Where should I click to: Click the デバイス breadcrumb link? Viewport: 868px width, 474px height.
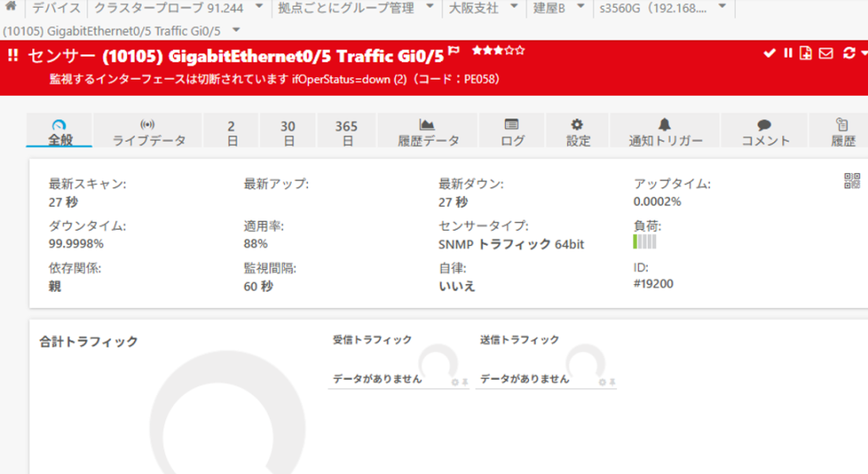tap(57, 8)
